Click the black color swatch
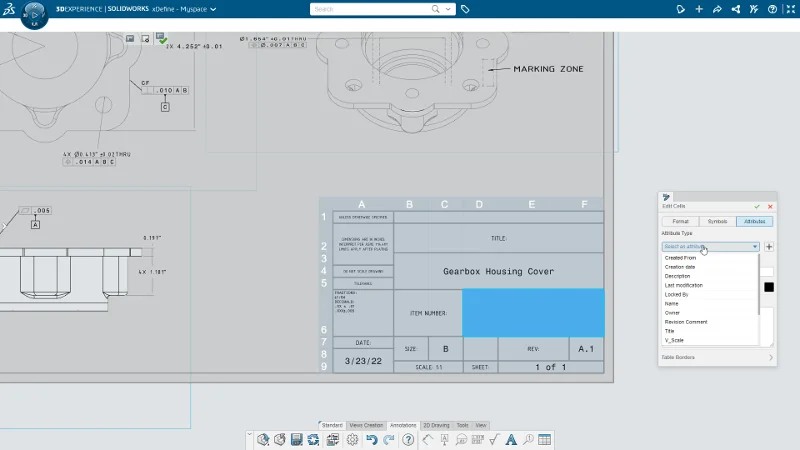The height and width of the screenshot is (450, 800). point(769,288)
